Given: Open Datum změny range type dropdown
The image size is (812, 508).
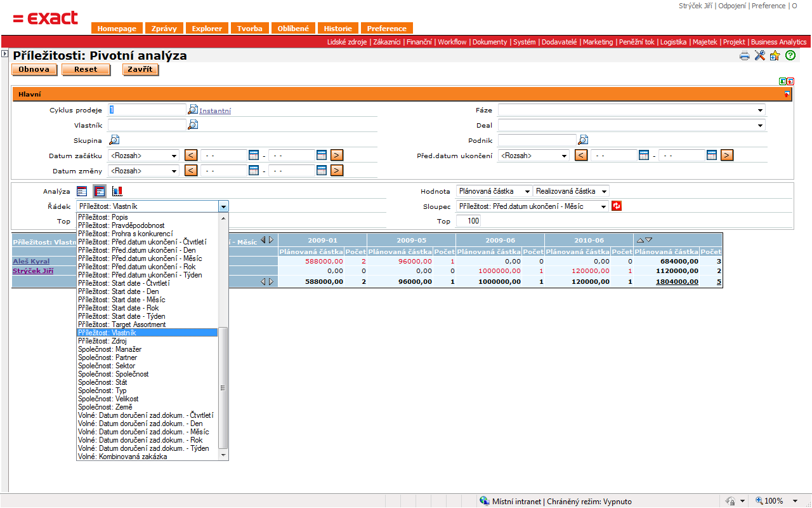Looking at the screenshot, I should 143,171.
